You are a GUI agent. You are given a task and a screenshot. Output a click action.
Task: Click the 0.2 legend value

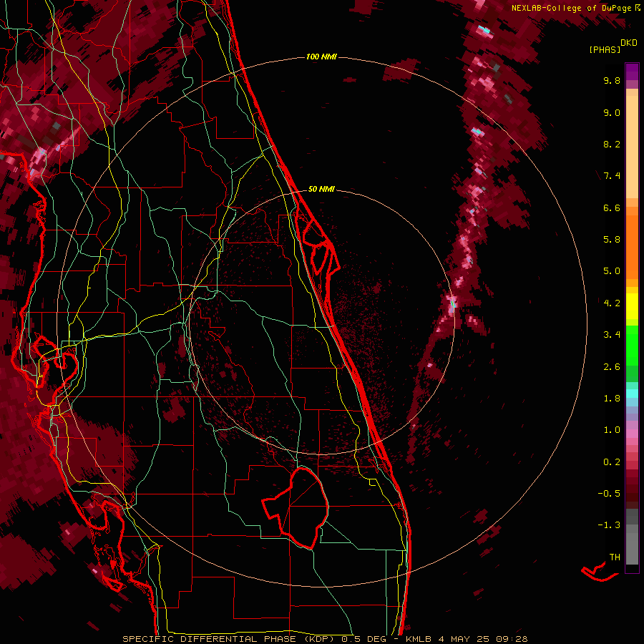[x=612, y=462]
